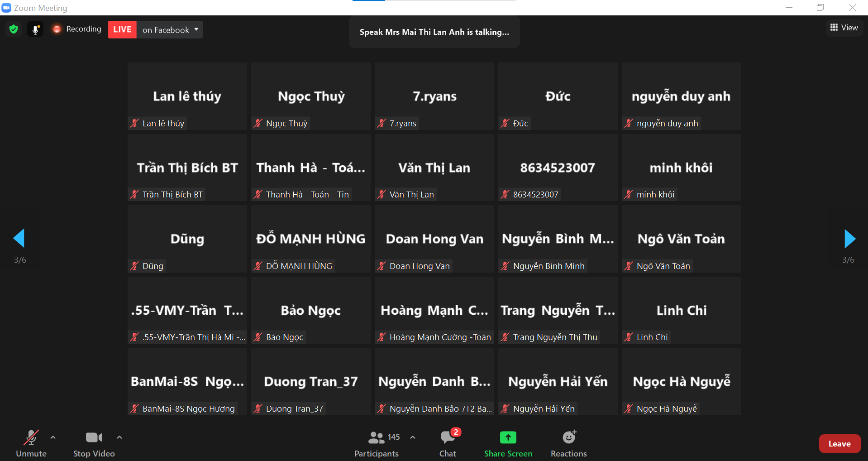Go to previous gallery page with left arrow
Viewport: 868px width, 461px height.
click(19, 238)
